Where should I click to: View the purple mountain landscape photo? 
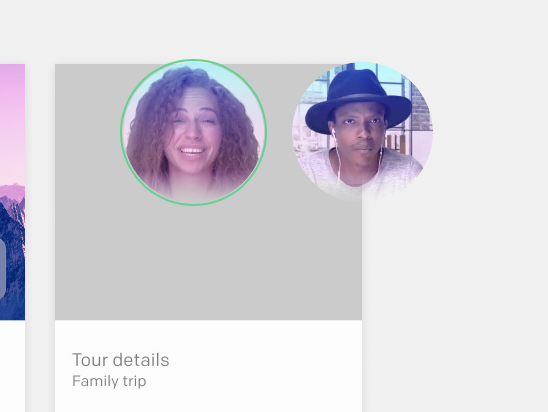pyautogui.click(x=12, y=192)
